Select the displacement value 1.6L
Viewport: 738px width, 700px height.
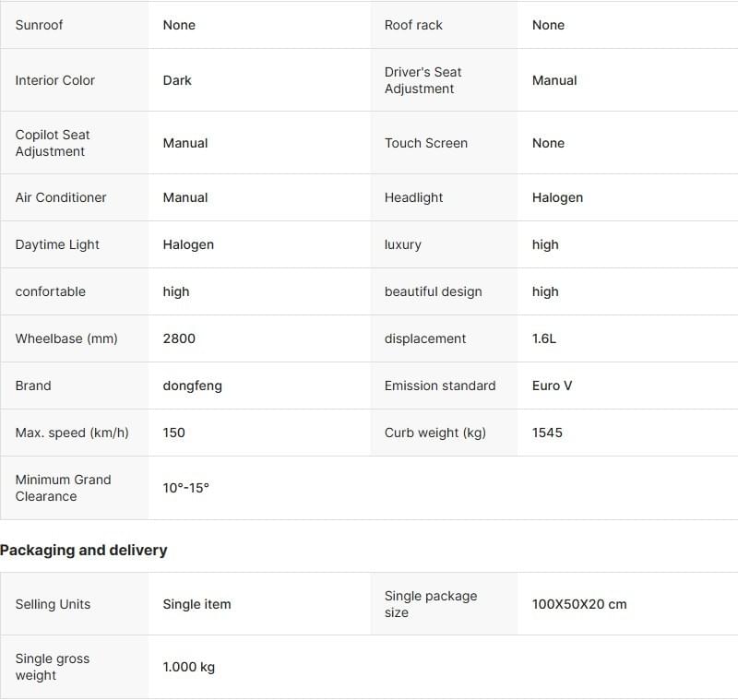click(544, 338)
